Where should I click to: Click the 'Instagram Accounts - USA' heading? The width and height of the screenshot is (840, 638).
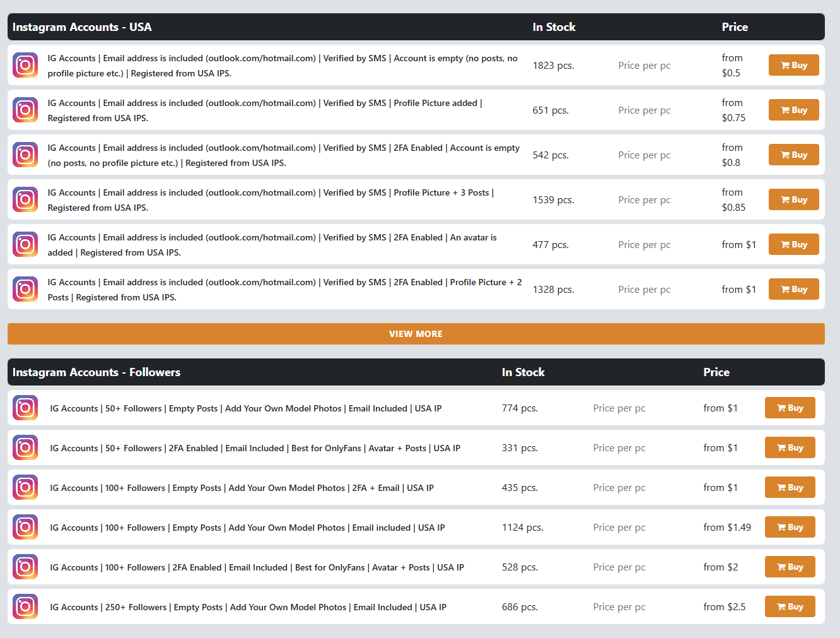[x=82, y=27]
